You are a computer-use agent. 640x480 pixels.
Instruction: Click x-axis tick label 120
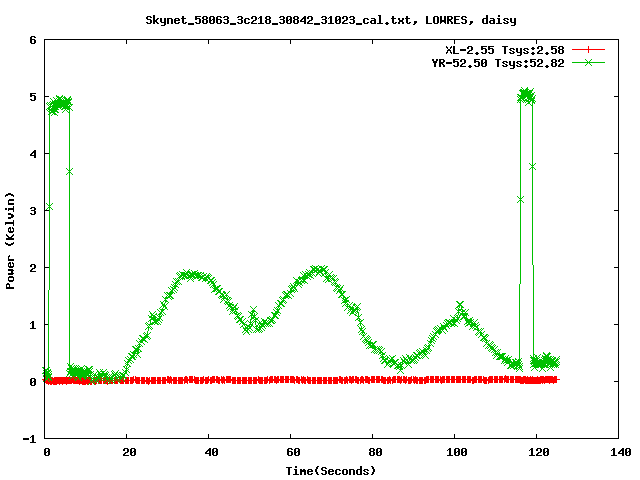pyautogui.click(x=538, y=452)
